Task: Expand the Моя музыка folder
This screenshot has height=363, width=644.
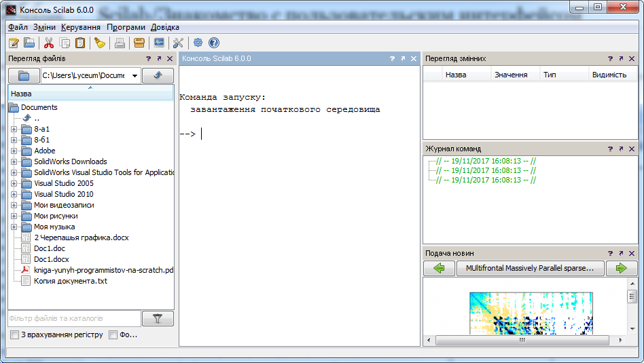Action: click(14, 227)
